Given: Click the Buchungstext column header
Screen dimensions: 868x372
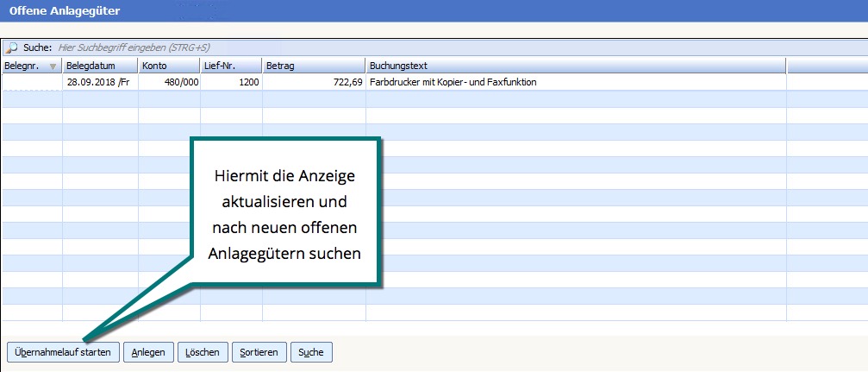Looking at the screenshot, I should tap(575, 66).
